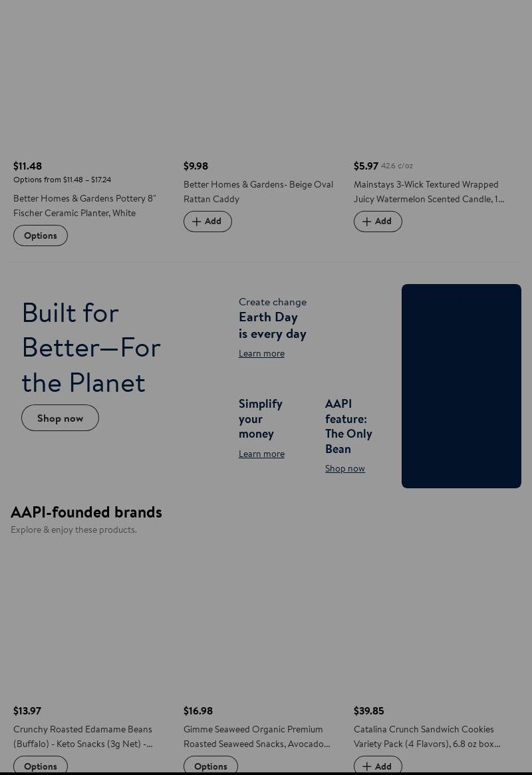The image size is (532, 775).
Task: Click the AAPI feature: The Only Bean heading
Action: point(348,426)
